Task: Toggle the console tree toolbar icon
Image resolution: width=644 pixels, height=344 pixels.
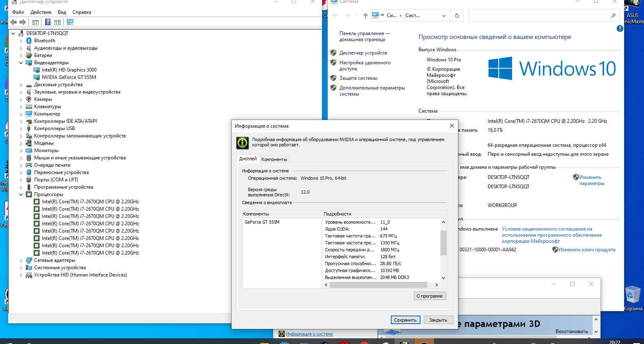Action: coord(35,22)
